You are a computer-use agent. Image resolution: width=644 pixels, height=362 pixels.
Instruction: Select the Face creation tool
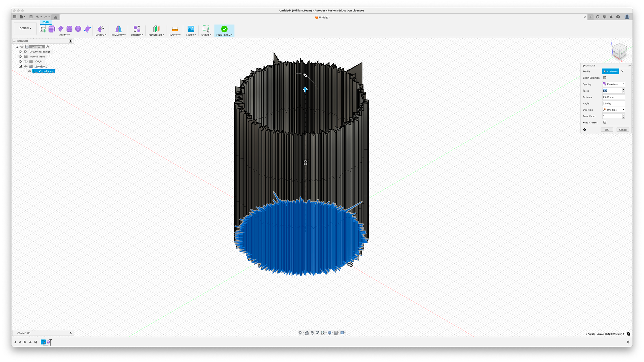pyautogui.click(x=87, y=29)
